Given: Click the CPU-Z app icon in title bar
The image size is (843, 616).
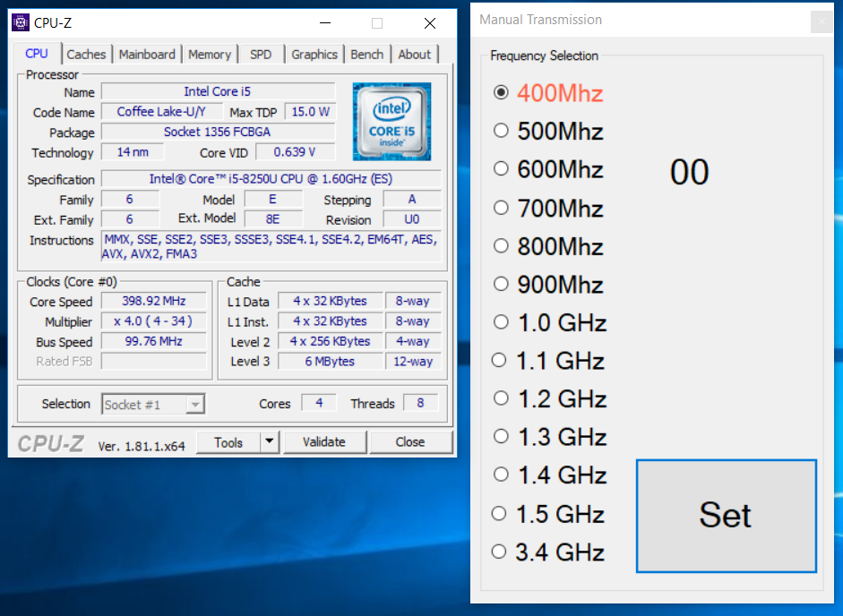Looking at the screenshot, I should click(21, 23).
